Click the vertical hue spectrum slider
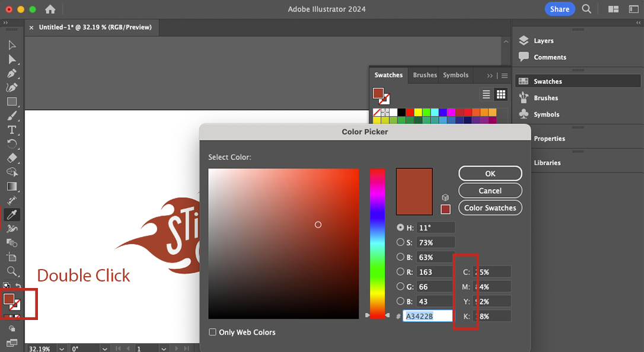The width and height of the screenshot is (644, 352). (x=377, y=244)
